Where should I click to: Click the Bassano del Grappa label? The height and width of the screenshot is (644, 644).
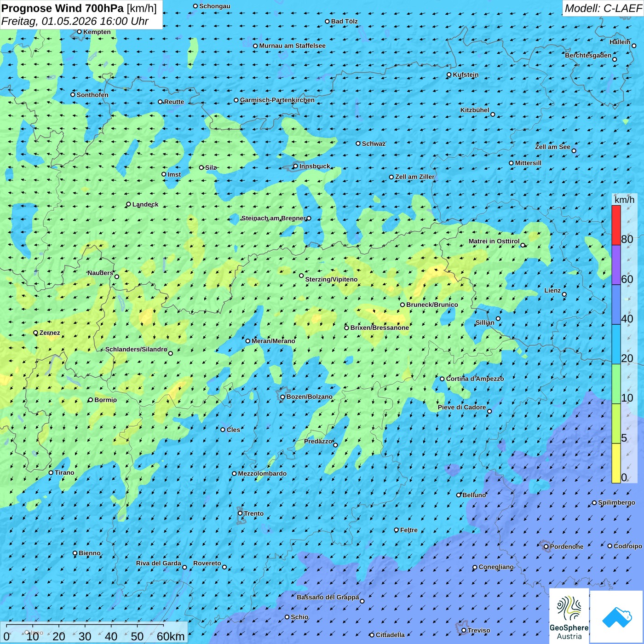tap(328, 597)
